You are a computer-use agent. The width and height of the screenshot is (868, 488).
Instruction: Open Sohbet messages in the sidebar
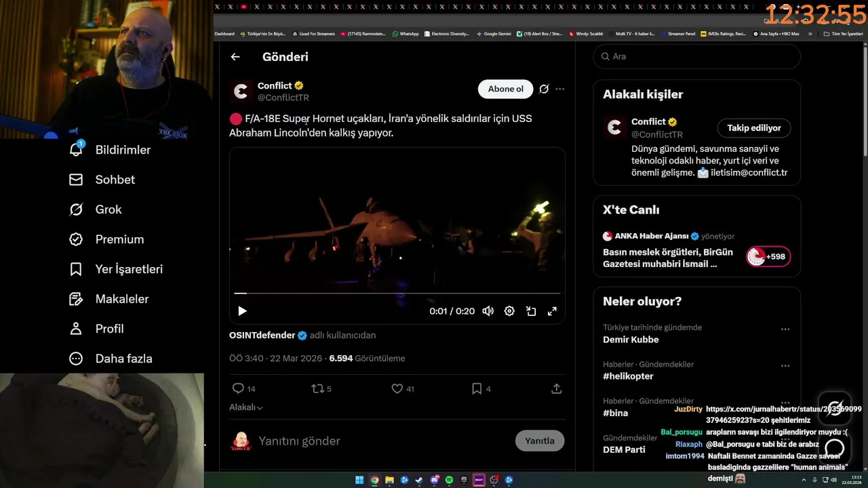click(x=102, y=180)
